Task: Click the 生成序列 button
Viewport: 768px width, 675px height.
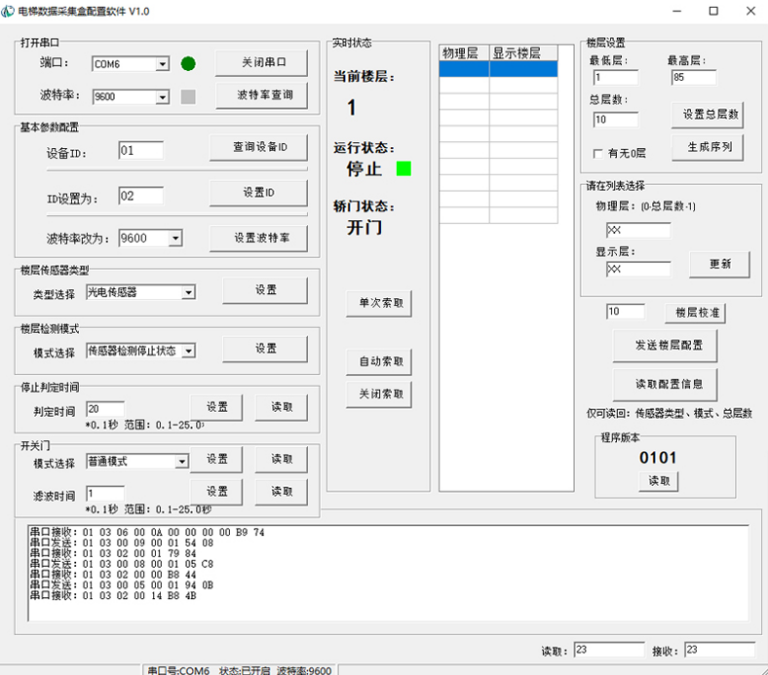Action: coord(707,147)
